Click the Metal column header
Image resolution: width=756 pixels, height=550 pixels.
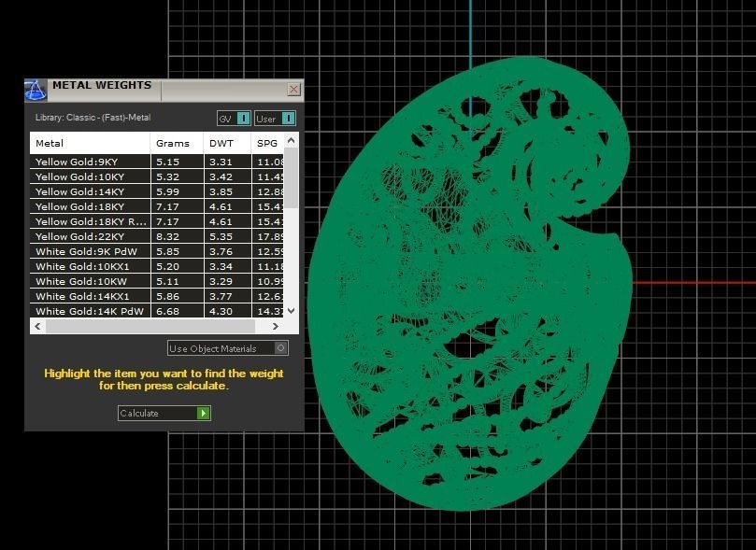pyautogui.click(x=90, y=143)
